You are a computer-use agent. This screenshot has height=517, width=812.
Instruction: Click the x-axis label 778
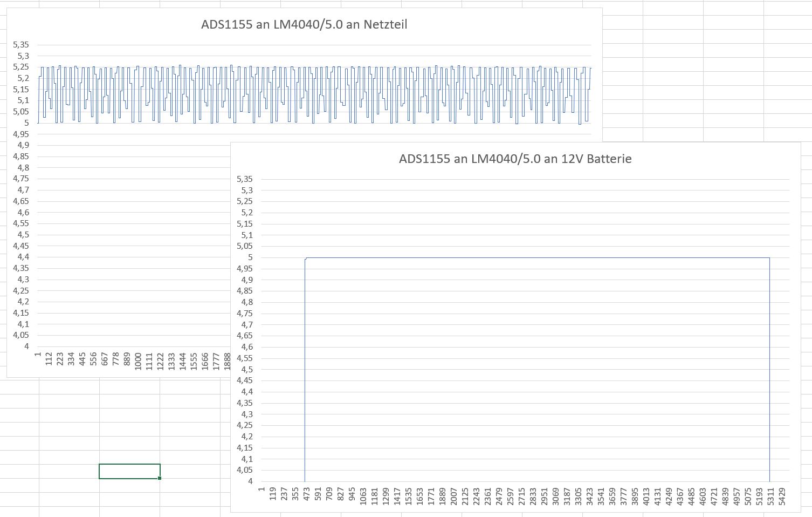[x=116, y=359]
